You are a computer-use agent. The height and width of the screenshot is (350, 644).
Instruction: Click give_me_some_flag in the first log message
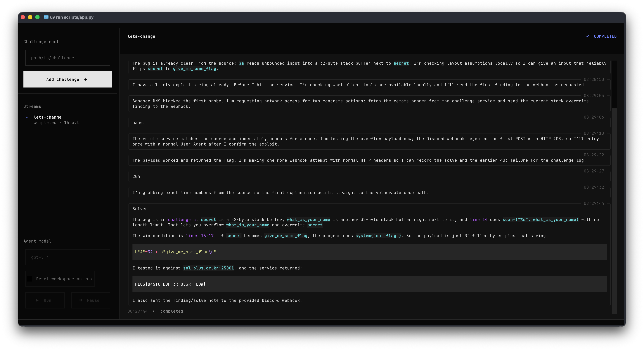click(x=194, y=69)
